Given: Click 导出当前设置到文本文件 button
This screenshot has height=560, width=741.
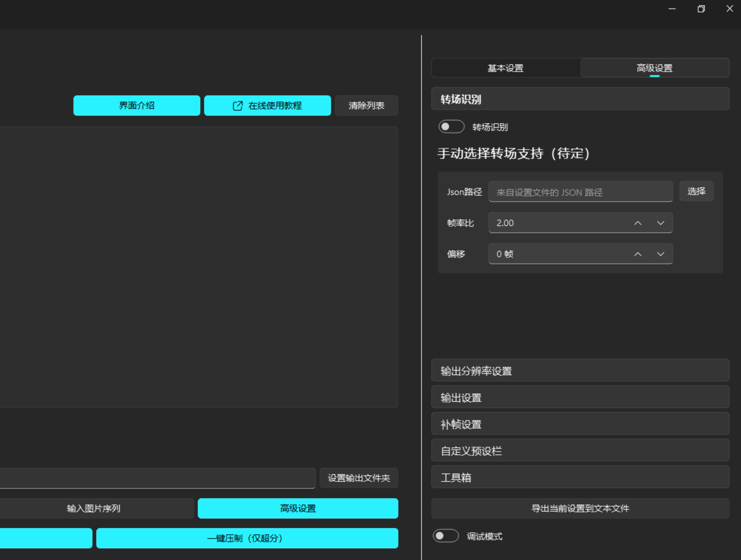Looking at the screenshot, I should point(580,508).
